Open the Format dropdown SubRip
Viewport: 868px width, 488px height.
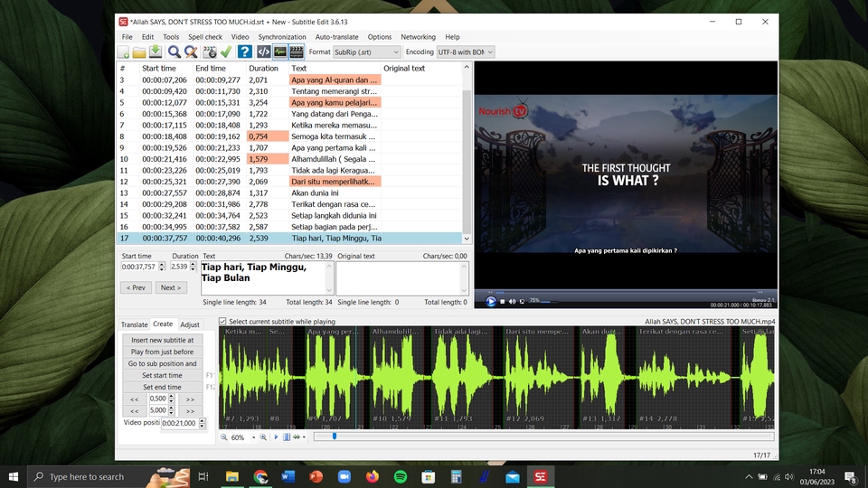366,52
